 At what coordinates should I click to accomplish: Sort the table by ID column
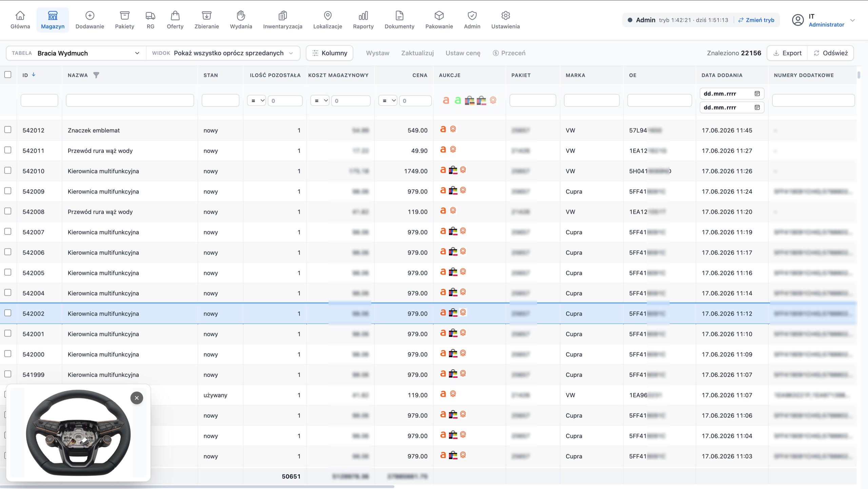tap(29, 75)
